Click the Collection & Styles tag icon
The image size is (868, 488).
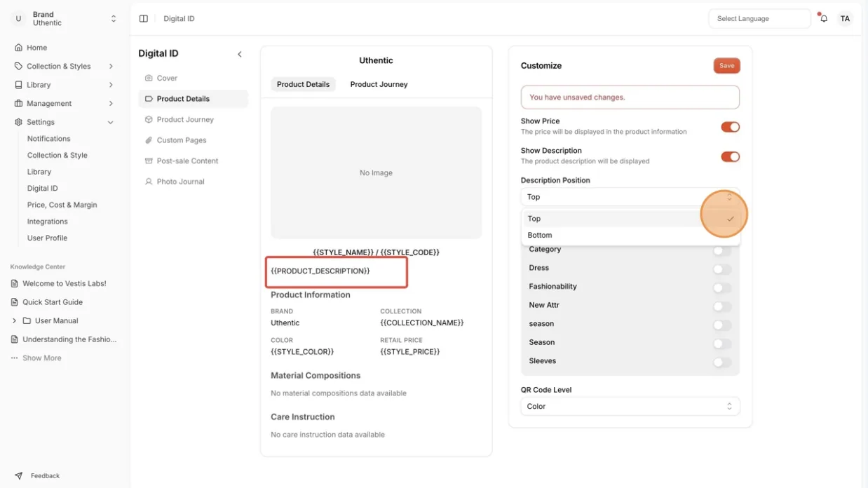tap(18, 66)
